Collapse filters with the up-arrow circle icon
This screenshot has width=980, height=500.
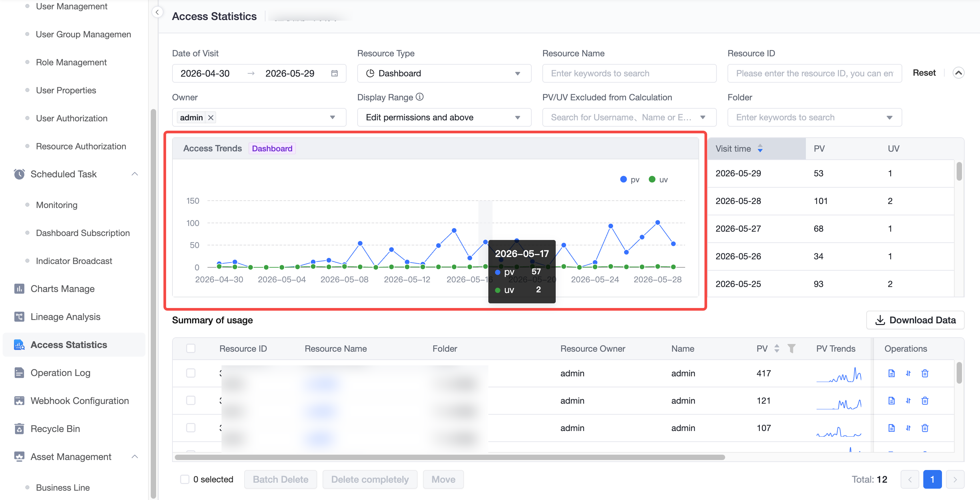coord(958,73)
